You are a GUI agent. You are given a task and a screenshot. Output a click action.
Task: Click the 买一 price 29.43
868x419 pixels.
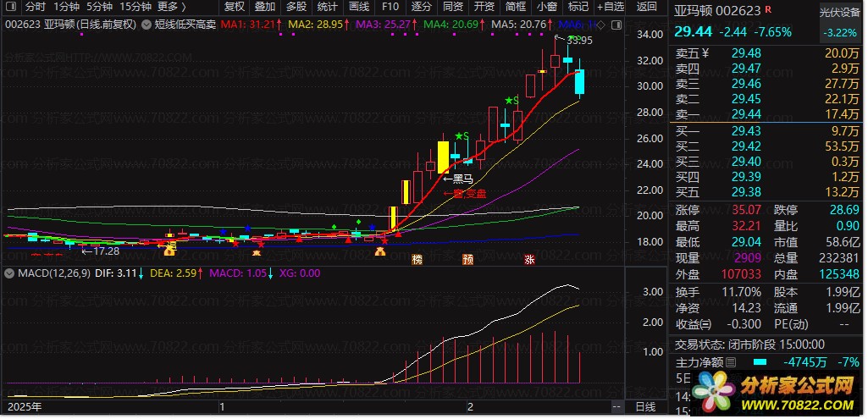click(746, 131)
